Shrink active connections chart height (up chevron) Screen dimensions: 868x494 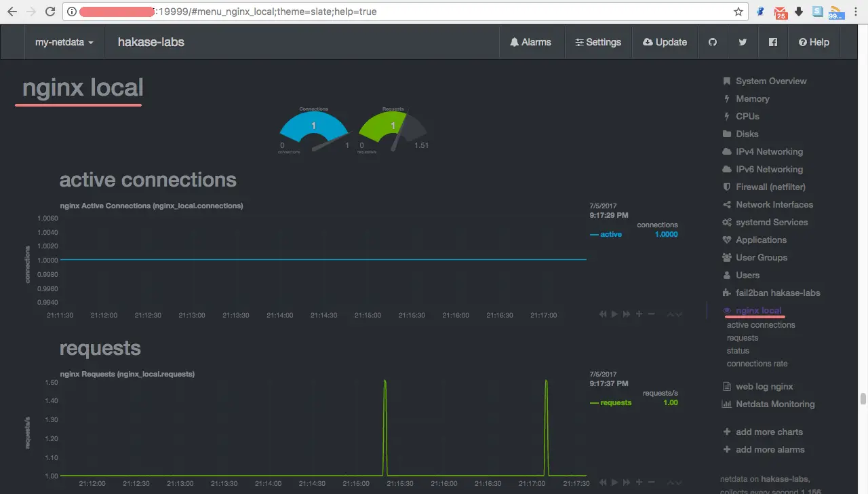pyautogui.click(x=671, y=314)
